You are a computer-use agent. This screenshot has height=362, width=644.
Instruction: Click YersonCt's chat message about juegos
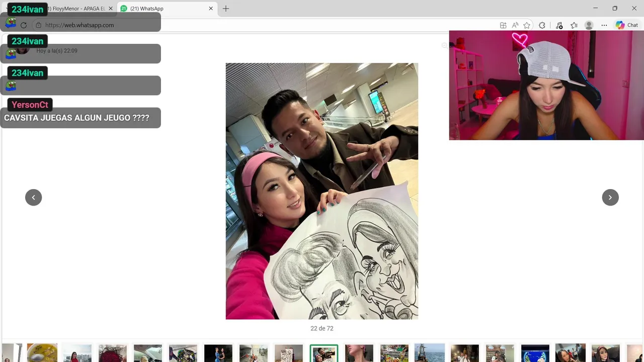tap(76, 118)
